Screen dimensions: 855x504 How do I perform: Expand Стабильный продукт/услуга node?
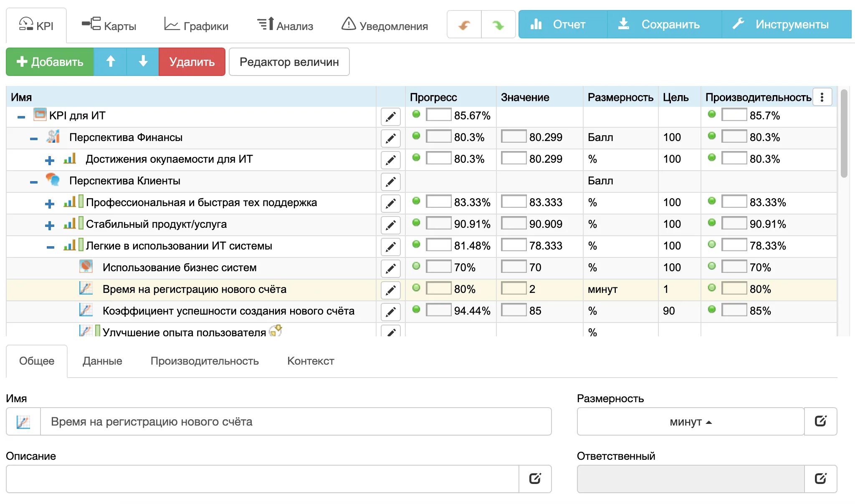point(50,225)
